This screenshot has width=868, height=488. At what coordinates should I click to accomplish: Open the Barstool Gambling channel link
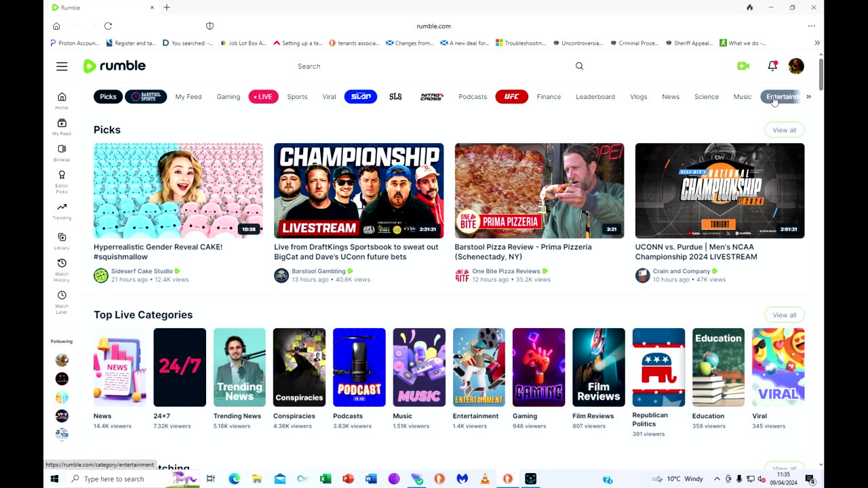click(x=318, y=271)
